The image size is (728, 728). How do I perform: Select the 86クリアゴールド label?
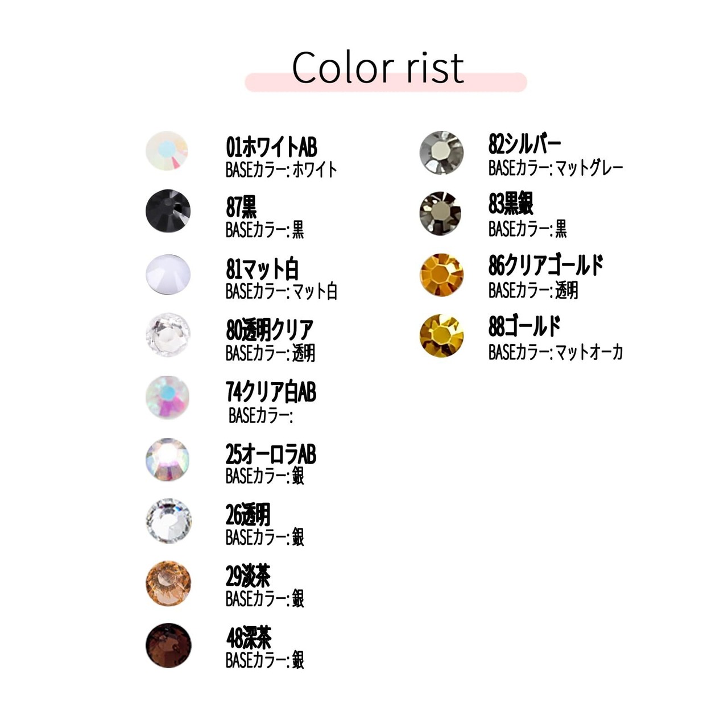(546, 266)
